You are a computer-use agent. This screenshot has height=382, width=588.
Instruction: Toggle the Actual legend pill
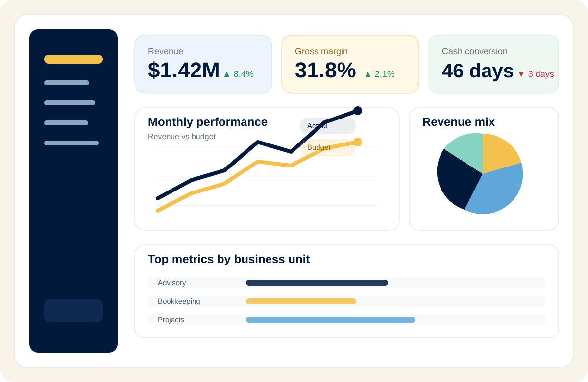click(x=328, y=126)
